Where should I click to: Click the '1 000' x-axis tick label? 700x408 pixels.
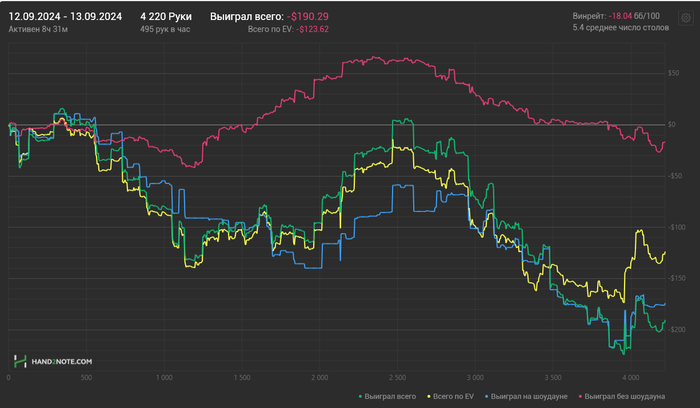tap(164, 378)
